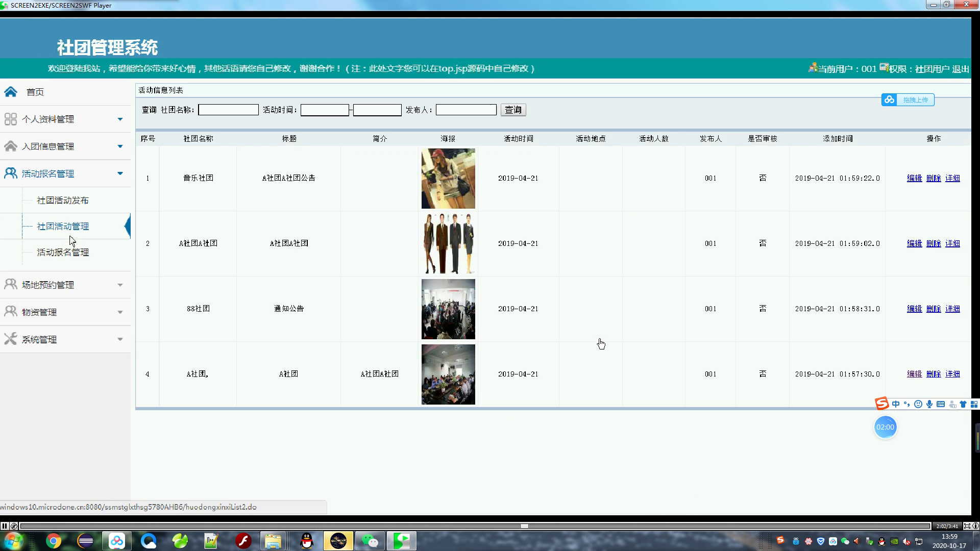Viewport: 980px width, 551px height.
Task: Click the 场地预约管理 people icon
Action: point(11,284)
